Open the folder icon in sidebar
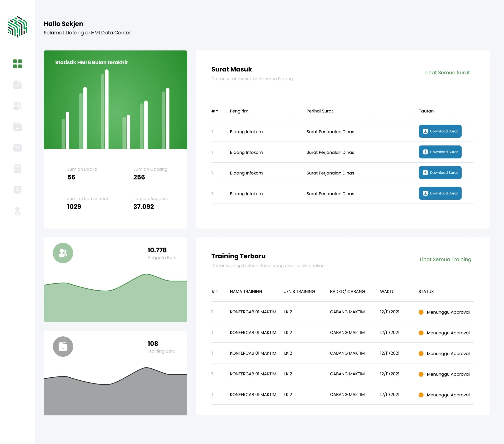The width and height of the screenshot is (504, 444). pos(17,127)
